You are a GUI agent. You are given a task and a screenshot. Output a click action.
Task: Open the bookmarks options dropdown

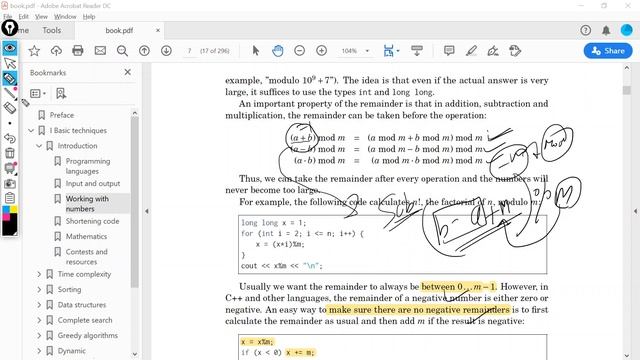pyautogui.click(x=38, y=94)
